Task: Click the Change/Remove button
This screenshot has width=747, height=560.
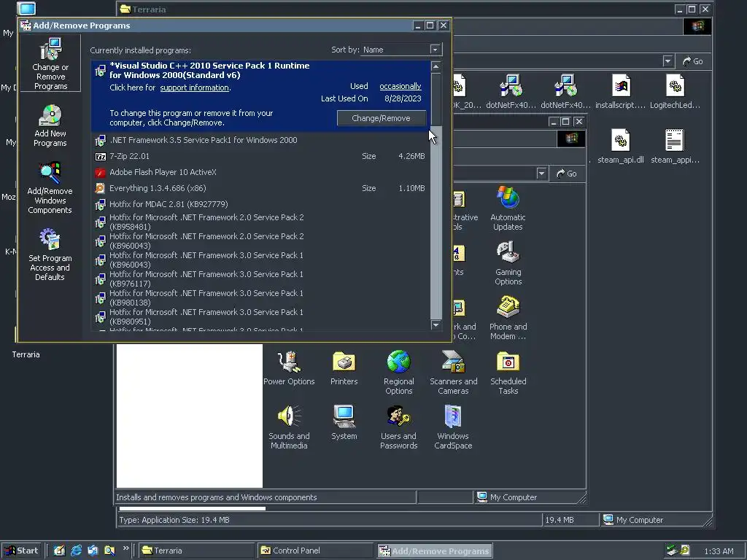Action: pyautogui.click(x=381, y=118)
